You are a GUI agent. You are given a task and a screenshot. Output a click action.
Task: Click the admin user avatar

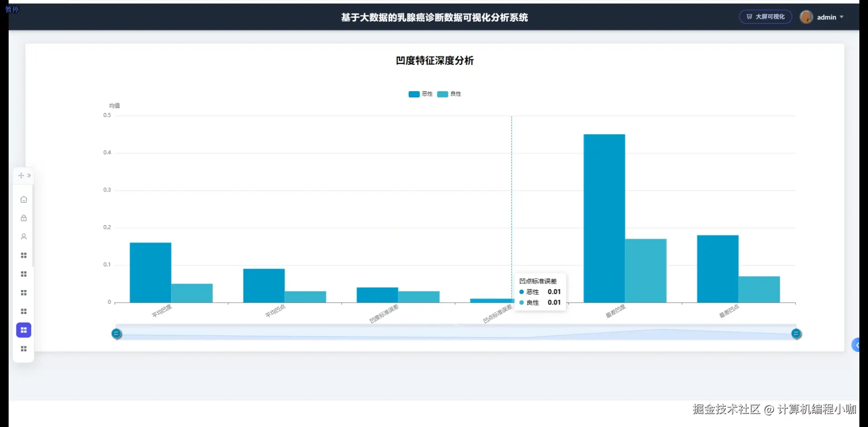pyautogui.click(x=806, y=17)
